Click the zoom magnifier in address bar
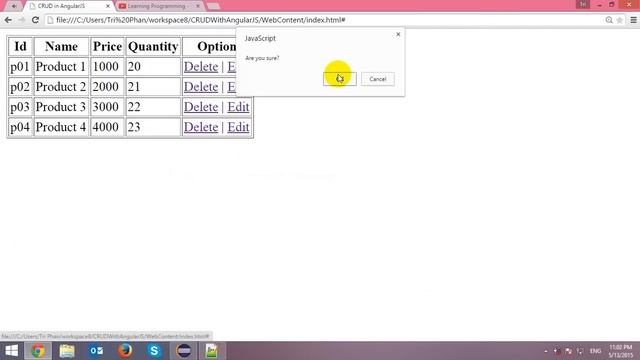This screenshot has height=360, width=640. [609, 20]
